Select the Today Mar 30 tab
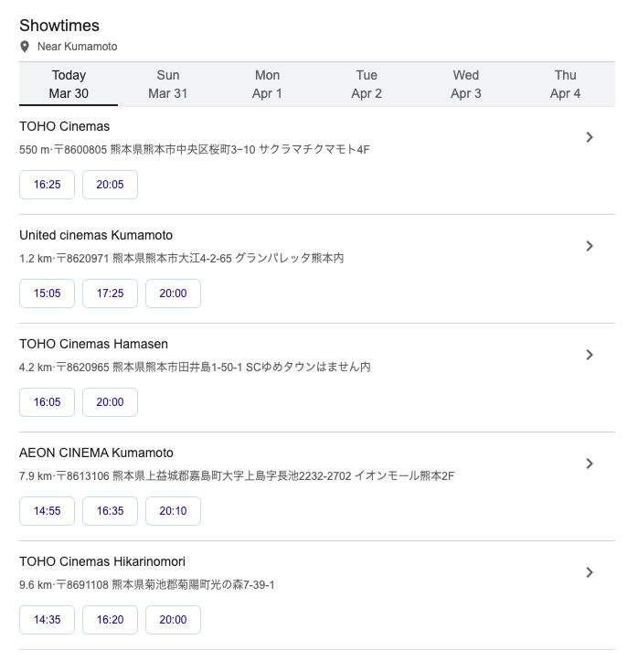Image resolution: width=638 pixels, height=672 pixels. 69,84
